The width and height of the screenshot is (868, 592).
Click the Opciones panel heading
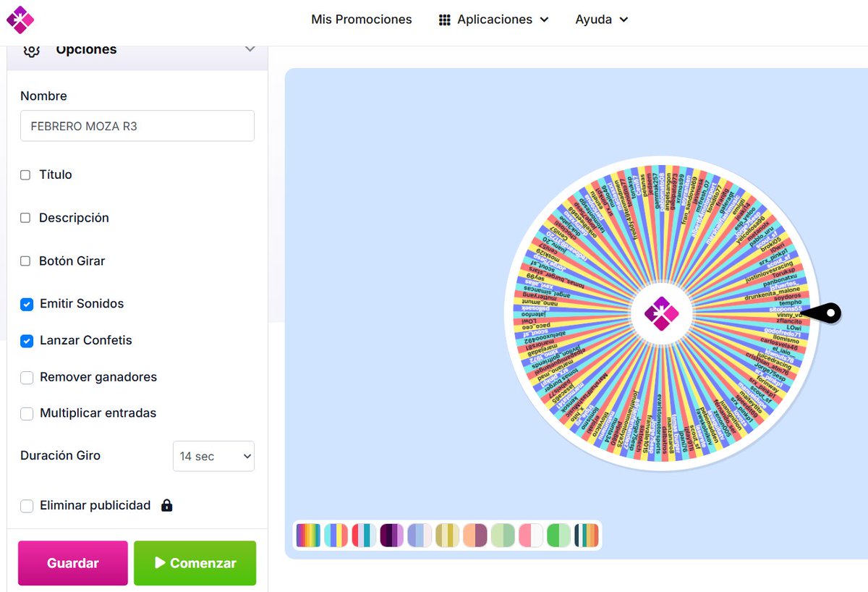point(86,50)
